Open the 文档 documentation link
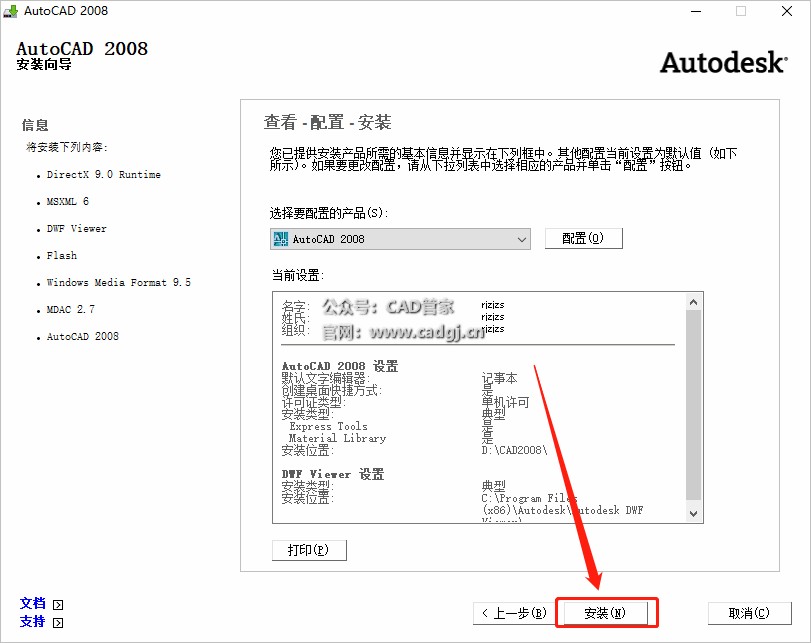 (33, 603)
